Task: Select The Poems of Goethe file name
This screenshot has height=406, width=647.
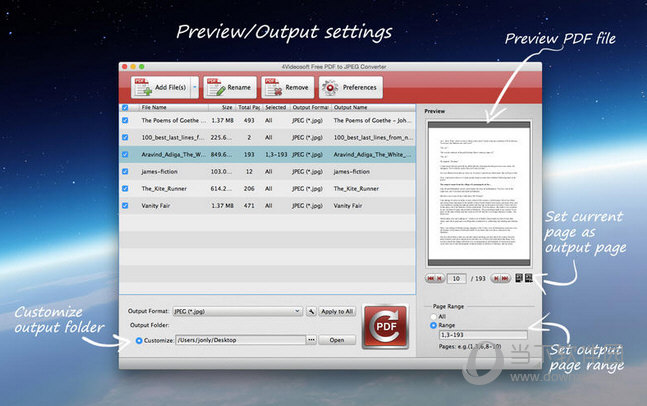Action: coord(173,120)
